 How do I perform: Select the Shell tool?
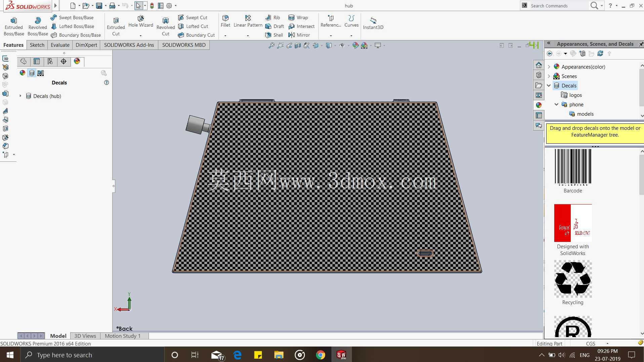[274, 35]
